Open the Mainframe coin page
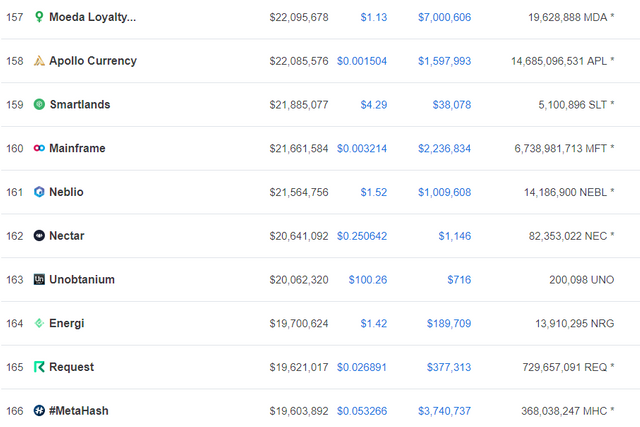This screenshot has width=640, height=427. [77, 148]
